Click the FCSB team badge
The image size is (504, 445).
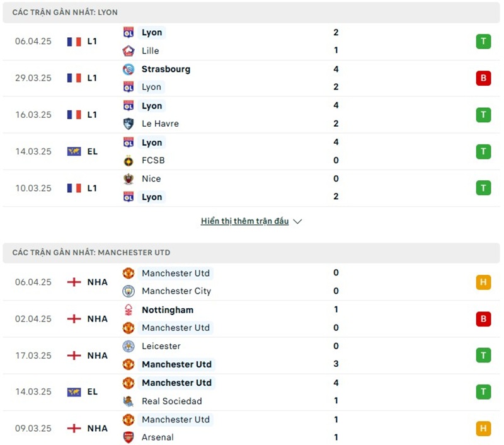click(x=129, y=161)
